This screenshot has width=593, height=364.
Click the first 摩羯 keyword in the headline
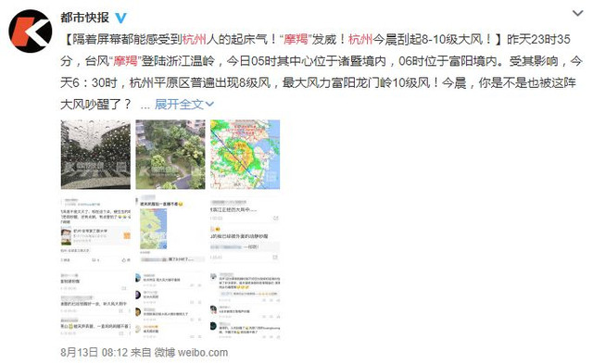click(296, 39)
